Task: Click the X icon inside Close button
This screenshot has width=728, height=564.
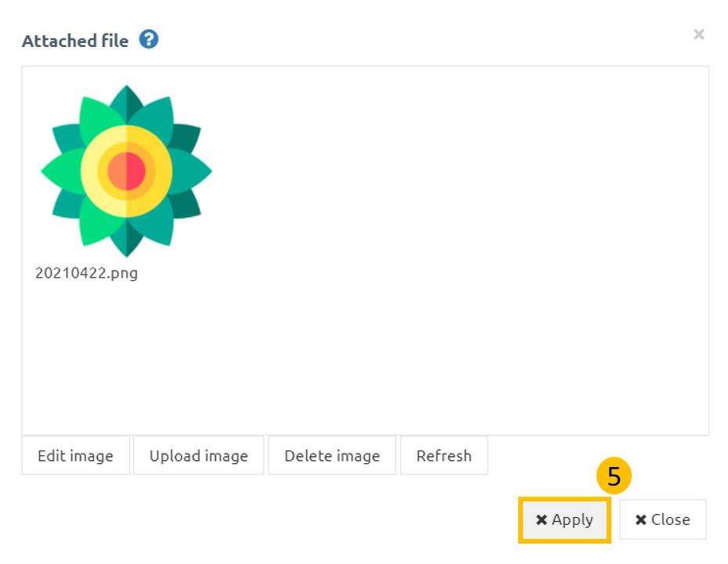Action: 640,519
